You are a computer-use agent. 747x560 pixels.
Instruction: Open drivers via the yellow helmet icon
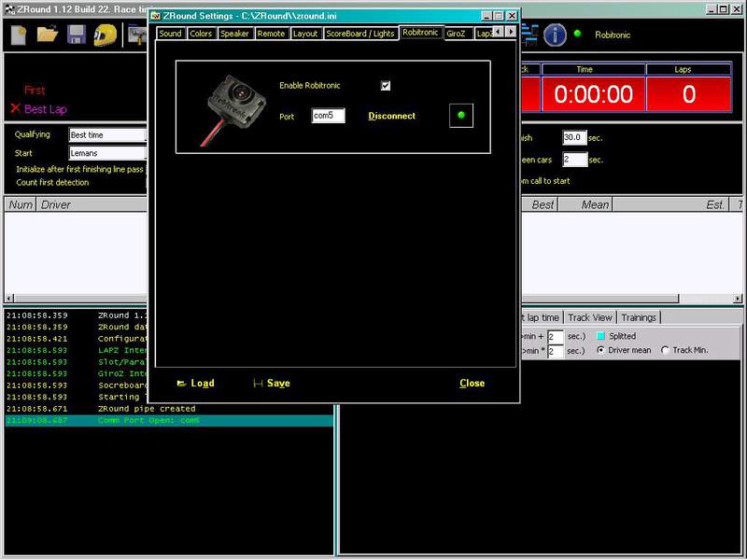tap(105, 35)
